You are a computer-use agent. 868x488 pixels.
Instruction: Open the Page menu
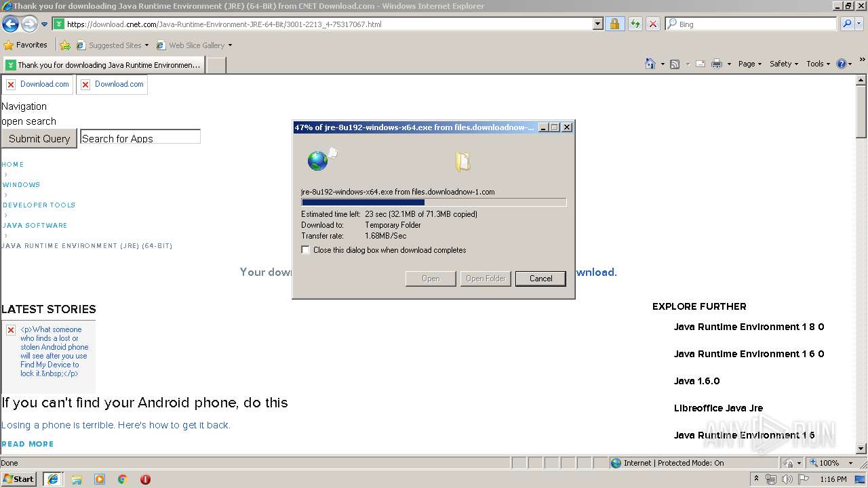[x=750, y=64]
